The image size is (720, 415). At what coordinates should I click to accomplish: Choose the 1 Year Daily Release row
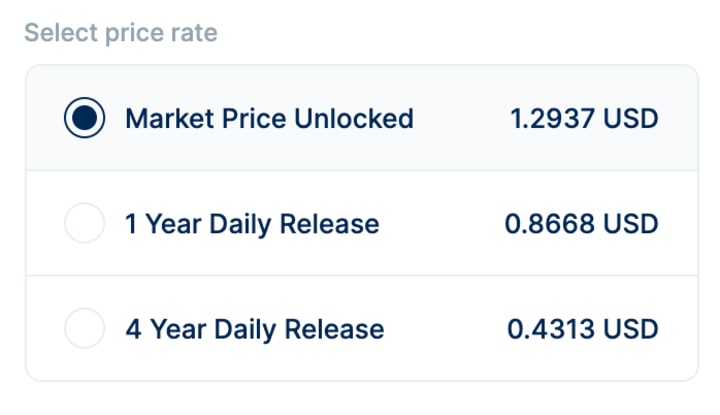point(362,223)
